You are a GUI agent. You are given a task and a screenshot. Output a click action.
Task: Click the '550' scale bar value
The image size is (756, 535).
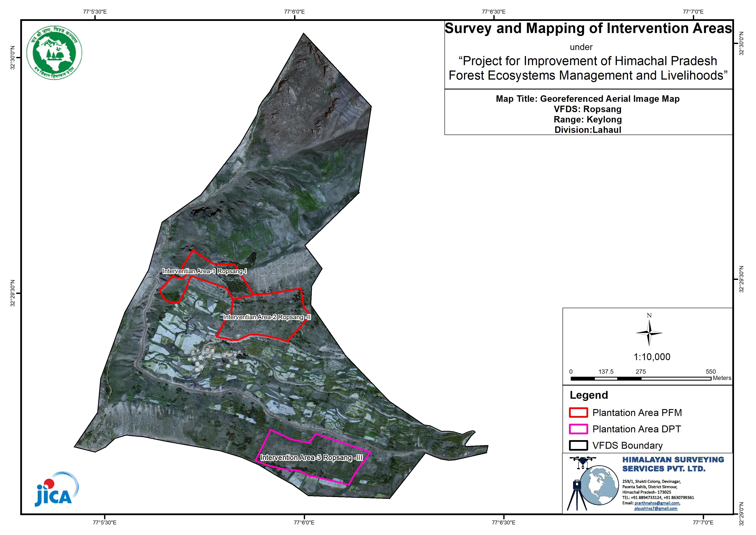tap(711, 372)
